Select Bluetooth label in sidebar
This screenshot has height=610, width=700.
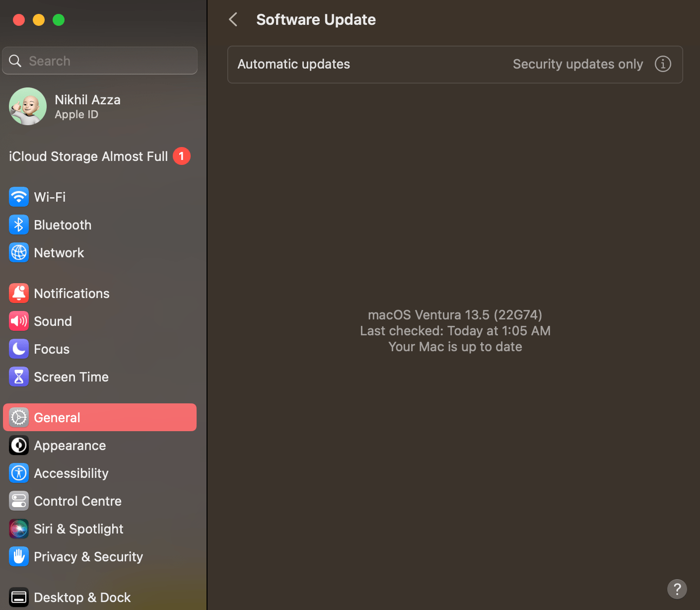tap(63, 225)
